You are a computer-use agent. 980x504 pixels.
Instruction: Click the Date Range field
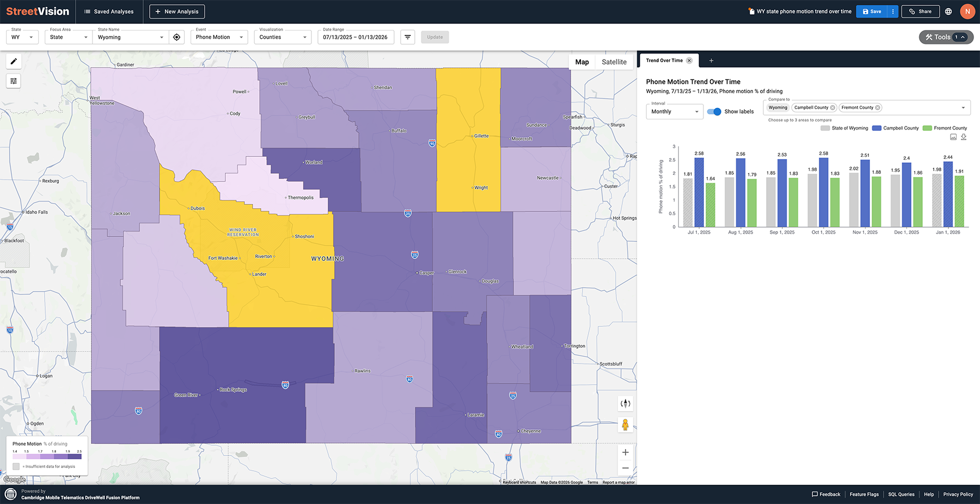356,37
